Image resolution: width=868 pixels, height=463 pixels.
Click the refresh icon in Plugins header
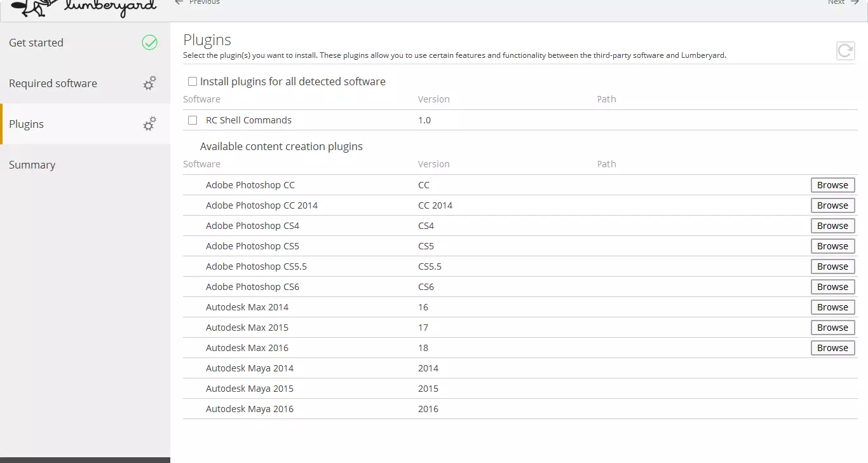point(845,51)
